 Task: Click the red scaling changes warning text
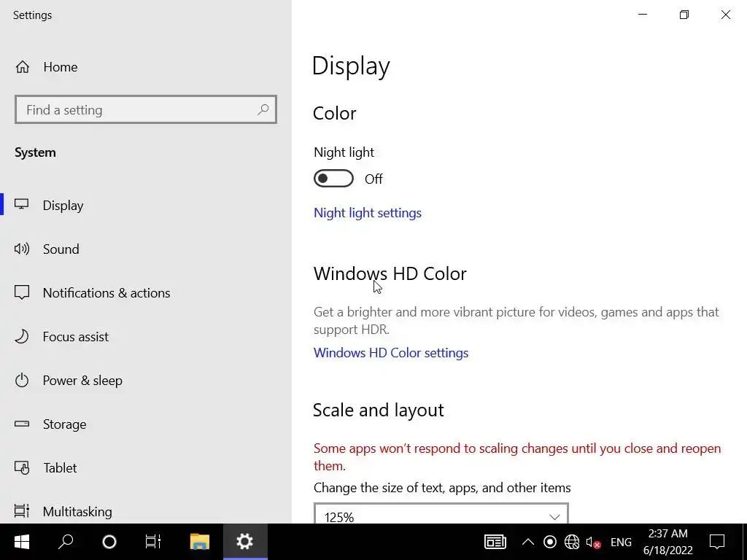pyautogui.click(x=517, y=456)
